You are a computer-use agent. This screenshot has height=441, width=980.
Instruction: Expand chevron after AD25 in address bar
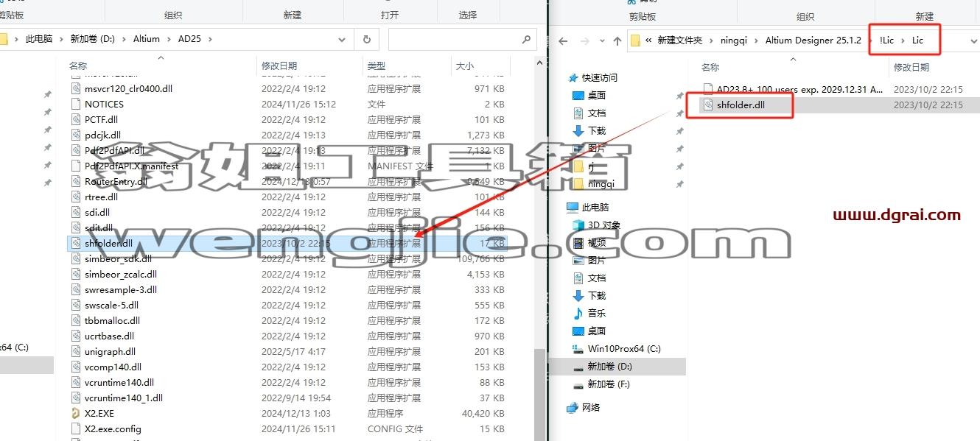click(210, 39)
